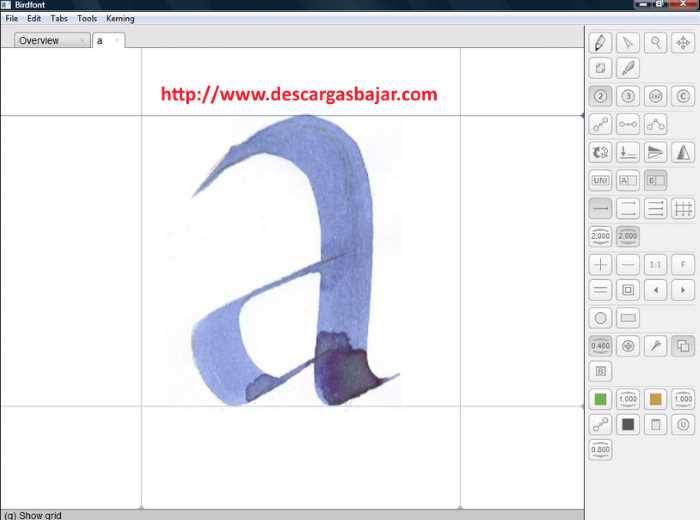Click the boxed A button
The height and width of the screenshot is (520, 700).
pyautogui.click(x=628, y=180)
